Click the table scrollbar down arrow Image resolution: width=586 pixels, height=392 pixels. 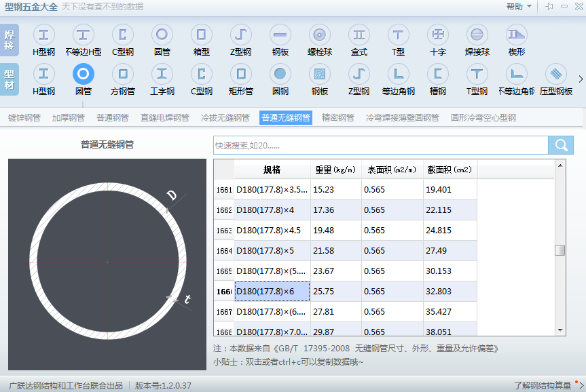click(x=560, y=330)
